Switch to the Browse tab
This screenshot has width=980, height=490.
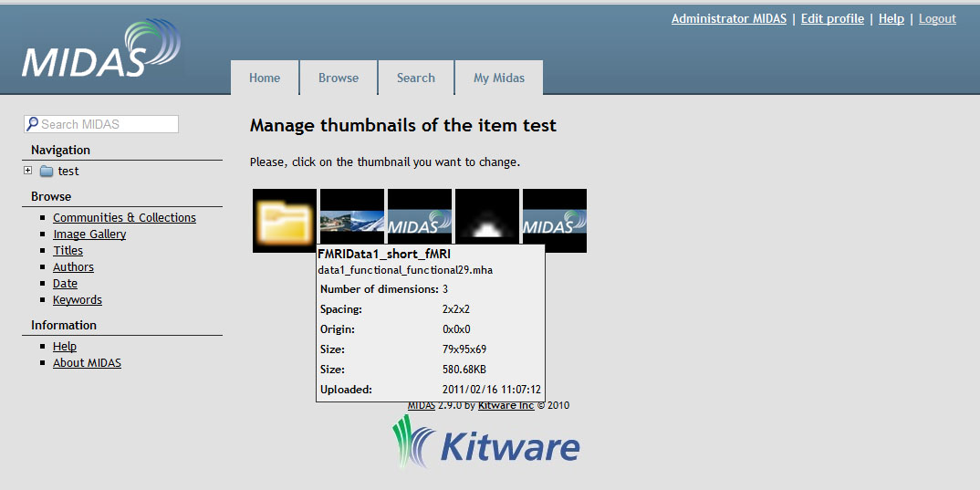tap(339, 78)
